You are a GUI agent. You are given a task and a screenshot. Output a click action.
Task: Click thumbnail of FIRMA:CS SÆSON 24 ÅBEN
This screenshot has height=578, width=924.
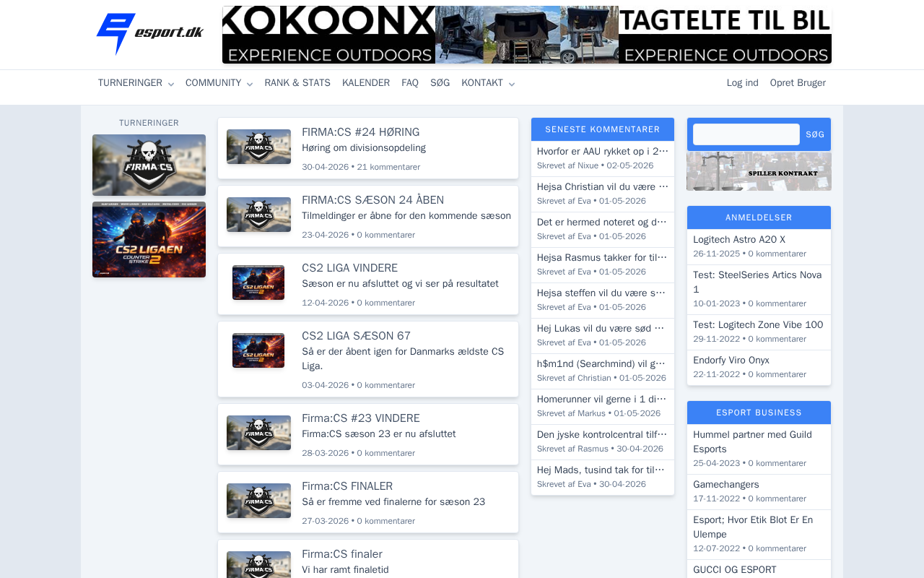258,215
